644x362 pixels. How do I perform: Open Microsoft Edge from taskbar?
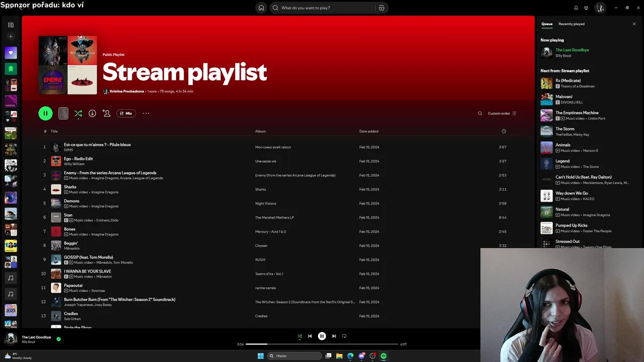[350, 356]
